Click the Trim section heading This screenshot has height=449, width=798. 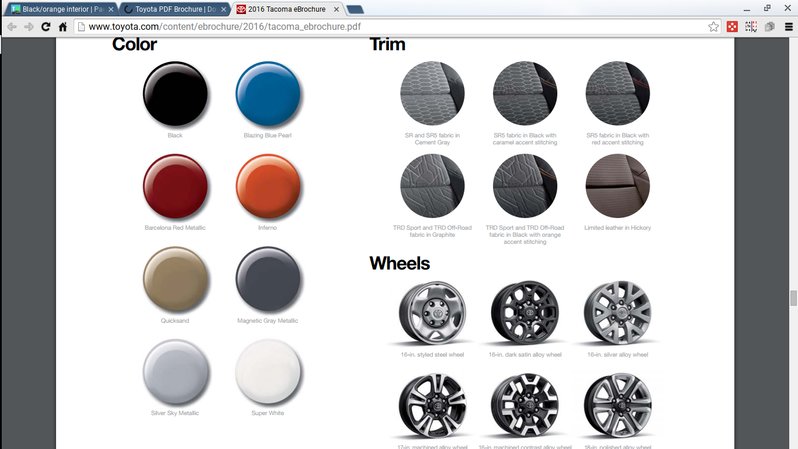pyautogui.click(x=387, y=44)
